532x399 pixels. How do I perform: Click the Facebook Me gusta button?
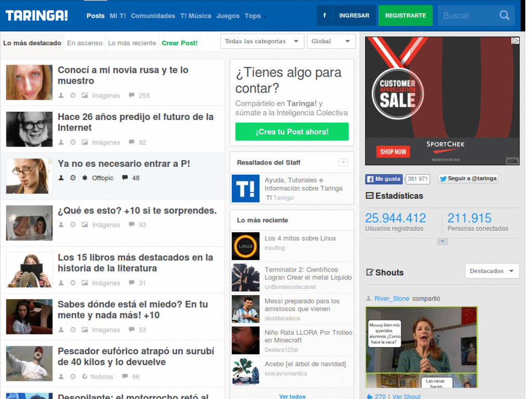pos(384,179)
